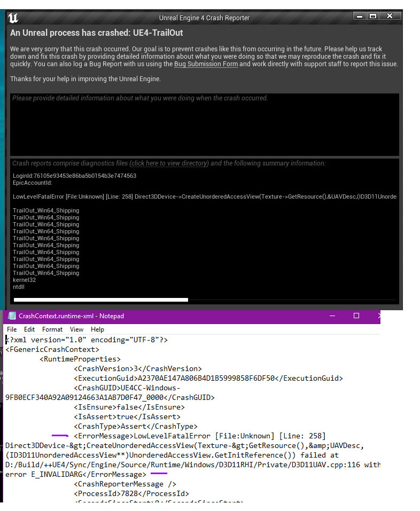Click the ProcessId 7828 line
This screenshot has height=511, width=420.
[x=131, y=494]
